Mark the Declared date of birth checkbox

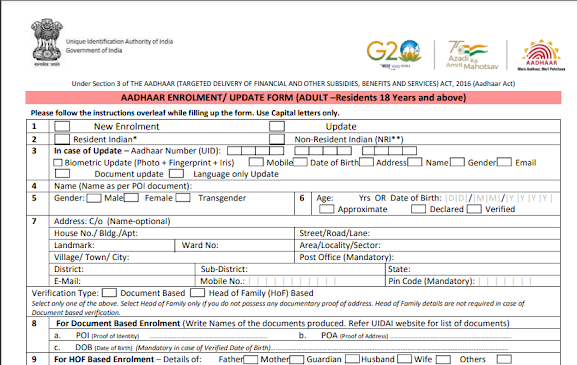[x=418, y=209]
